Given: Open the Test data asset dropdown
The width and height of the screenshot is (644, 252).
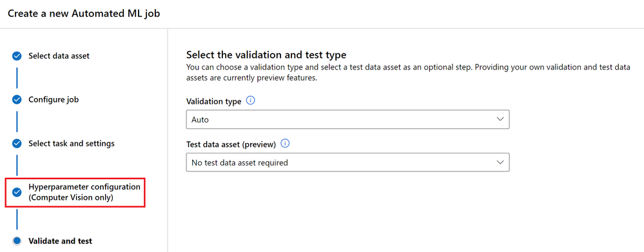Looking at the screenshot, I should pos(347,162).
